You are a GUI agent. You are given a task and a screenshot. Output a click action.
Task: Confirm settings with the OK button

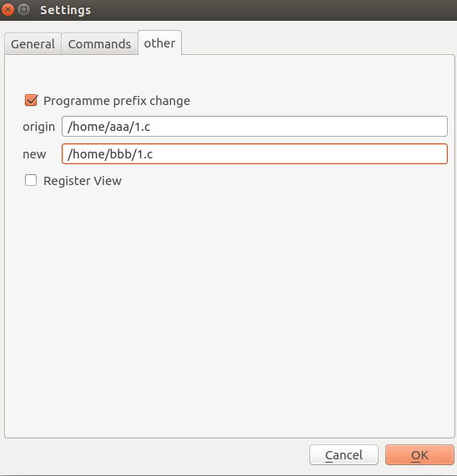pyautogui.click(x=419, y=455)
